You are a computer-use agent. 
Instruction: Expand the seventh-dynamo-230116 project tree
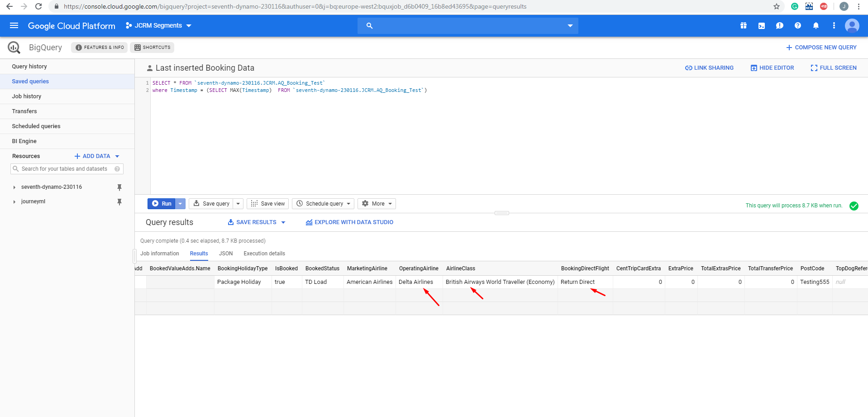(14, 187)
